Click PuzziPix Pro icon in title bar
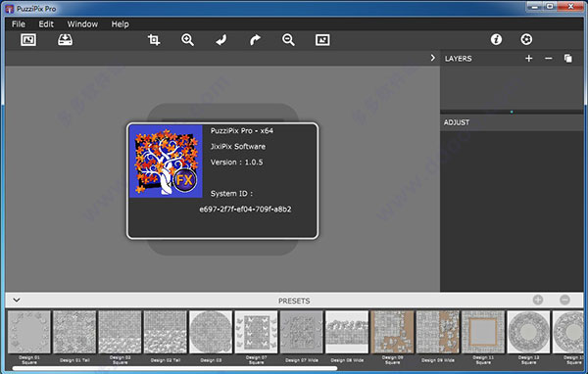Image resolution: width=588 pixels, height=374 pixels. [10, 9]
